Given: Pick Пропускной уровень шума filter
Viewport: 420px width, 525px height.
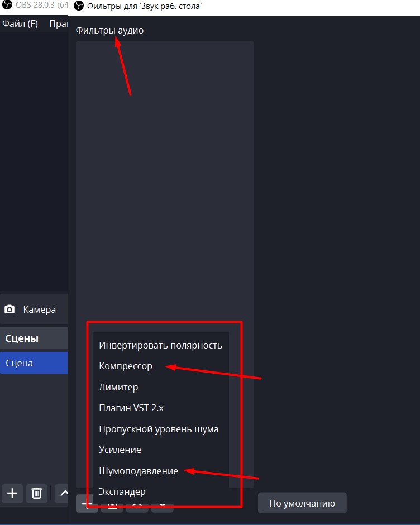Looking at the screenshot, I should pos(159,429).
